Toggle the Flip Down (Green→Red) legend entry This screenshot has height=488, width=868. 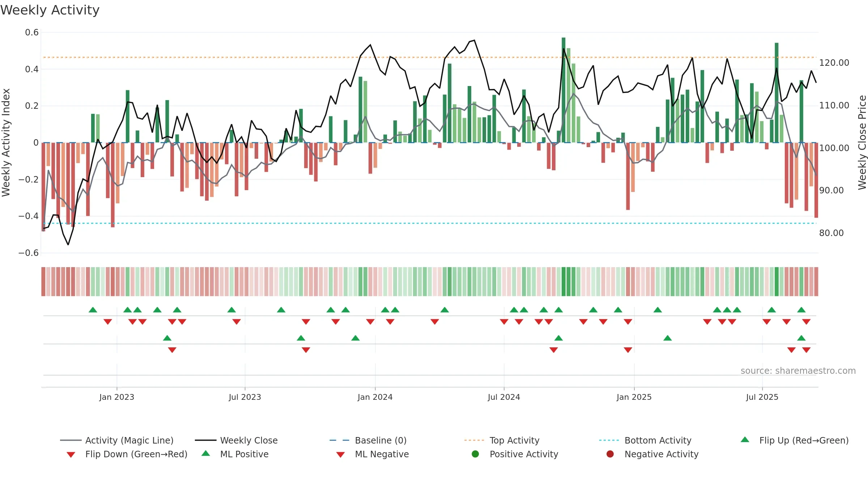point(127,454)
